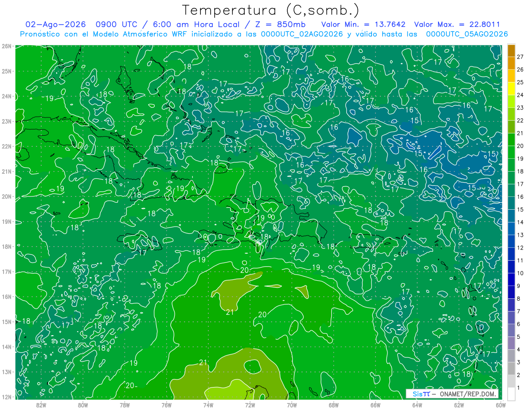Click the "SisTT – ONAMET/REP.DOM." credit box
532x411 pixels.
(x=452, y=394)
